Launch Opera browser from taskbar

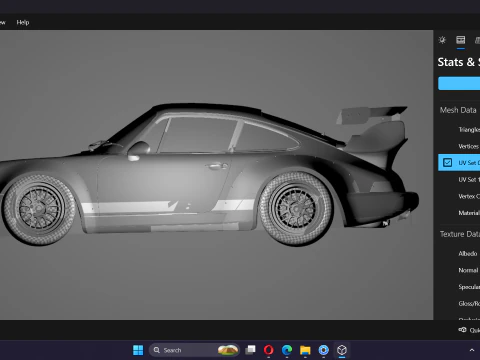coord(269,350)
